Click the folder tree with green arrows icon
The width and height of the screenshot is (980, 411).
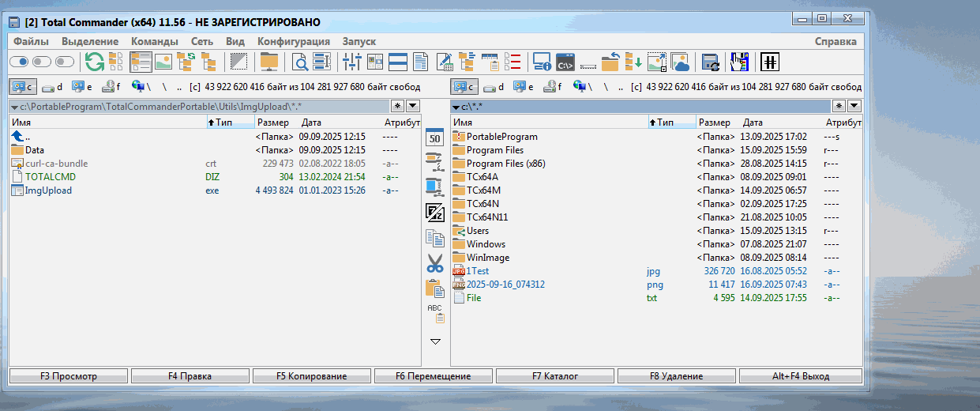click(186, 62)
